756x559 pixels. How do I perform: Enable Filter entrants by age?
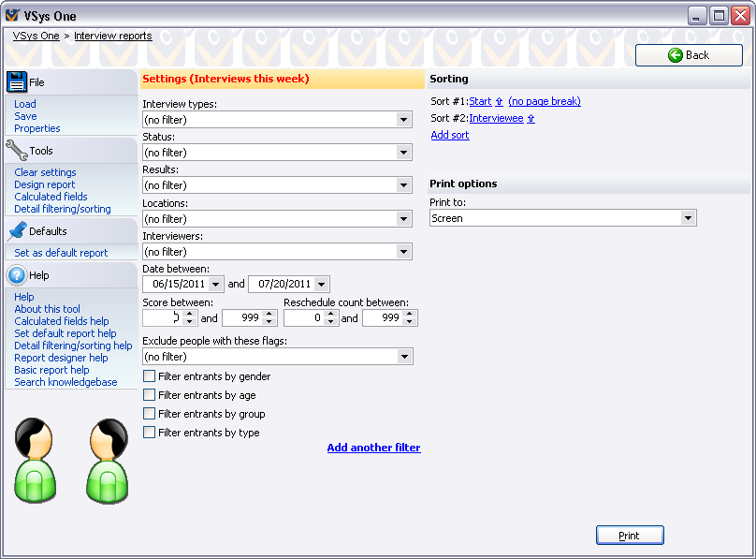pyautogui.click(x=150, y=395)
